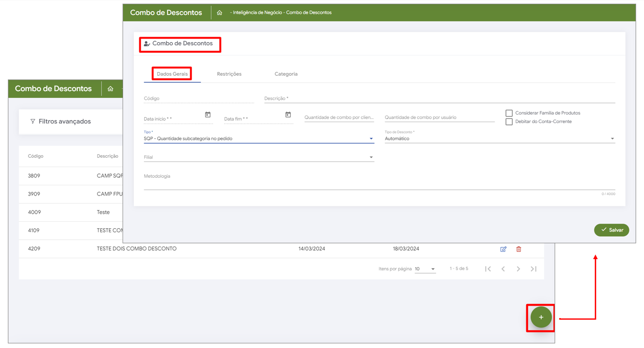This screenshot has width=644, height=348.
Task: Go to next page arrow
Action: tap(518, 269)
